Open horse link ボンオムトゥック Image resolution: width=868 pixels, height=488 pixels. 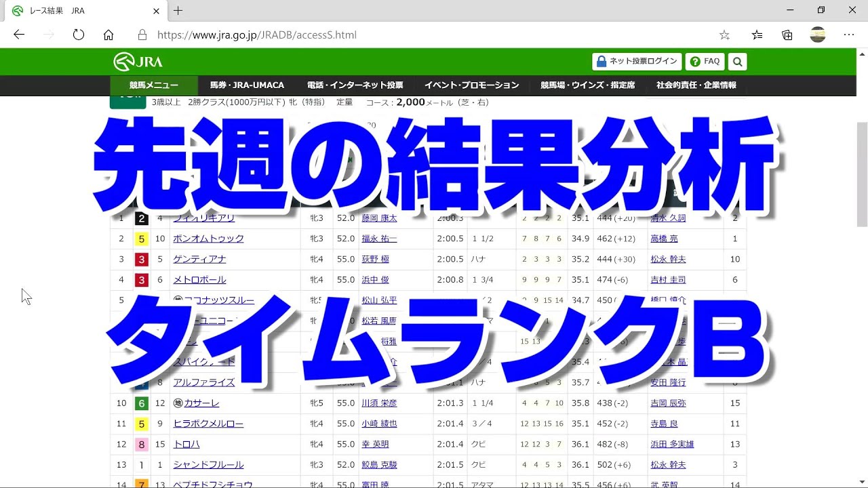click(x=208, y=239)
